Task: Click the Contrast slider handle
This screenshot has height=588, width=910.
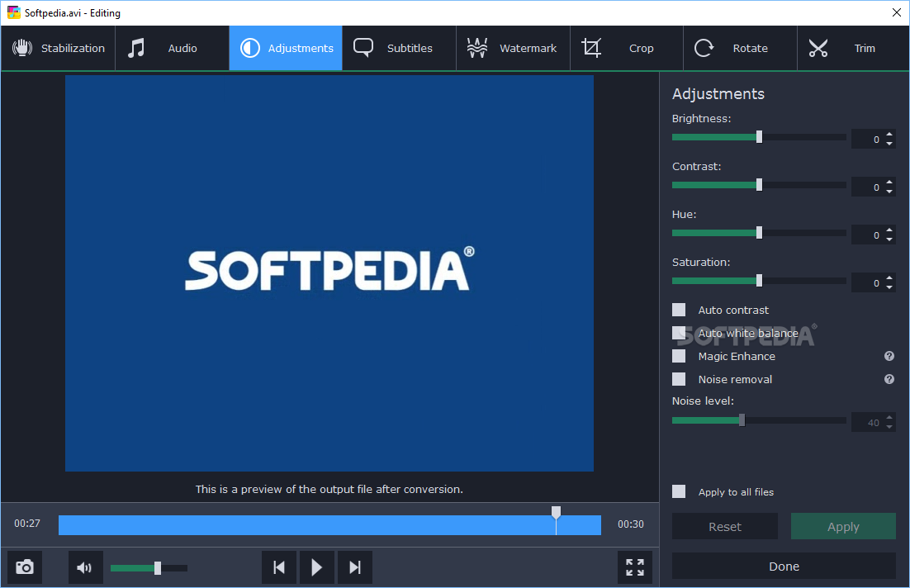Action: coord(759,185)
